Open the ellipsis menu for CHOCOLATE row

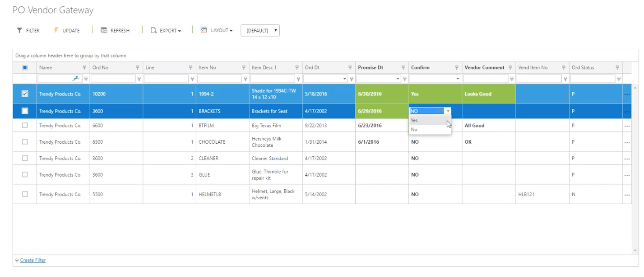click(627, 142)
